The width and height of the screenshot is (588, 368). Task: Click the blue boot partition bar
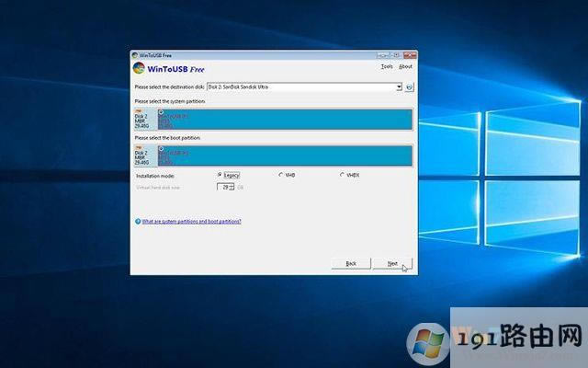pos(285,155)
